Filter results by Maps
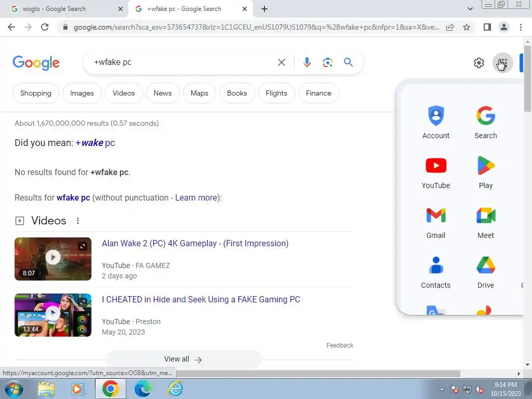The image size is (532, 399). (199, 93)
